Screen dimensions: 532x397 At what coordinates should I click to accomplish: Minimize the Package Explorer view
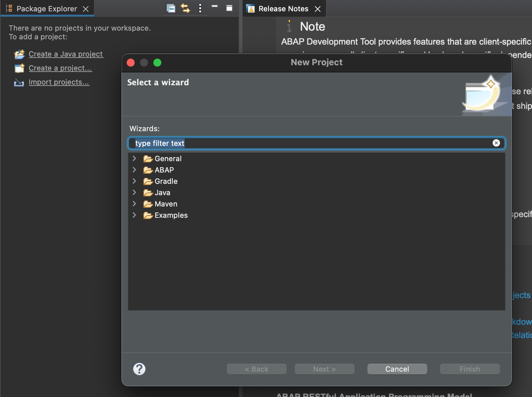tap(215, 6)
